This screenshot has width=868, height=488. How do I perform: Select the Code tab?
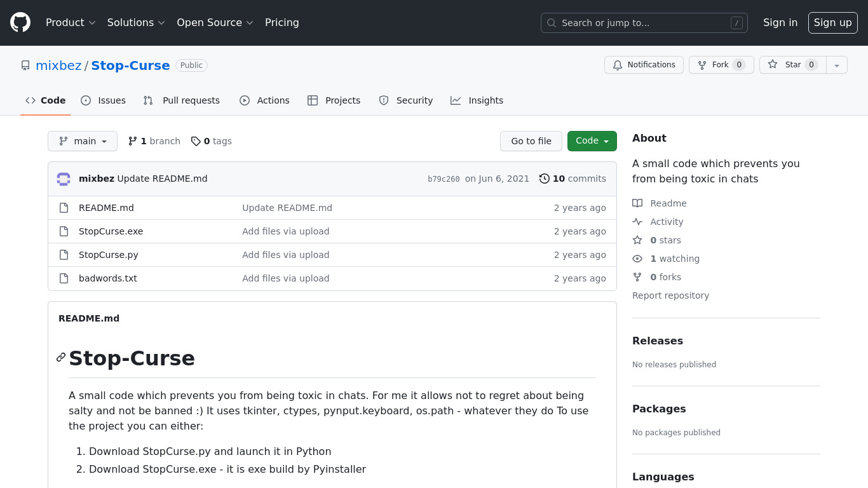[46, 100]
